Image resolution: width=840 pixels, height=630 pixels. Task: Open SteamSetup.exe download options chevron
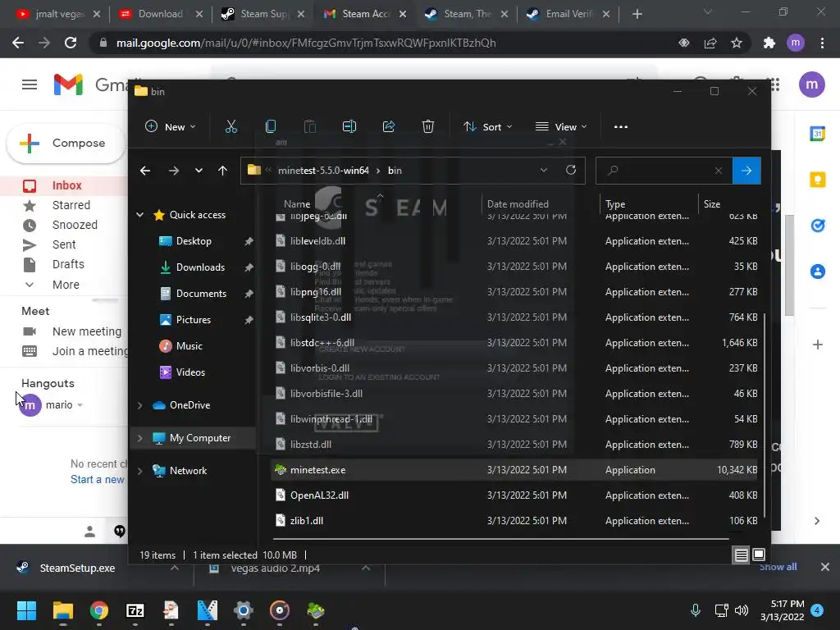click(175, 568)
